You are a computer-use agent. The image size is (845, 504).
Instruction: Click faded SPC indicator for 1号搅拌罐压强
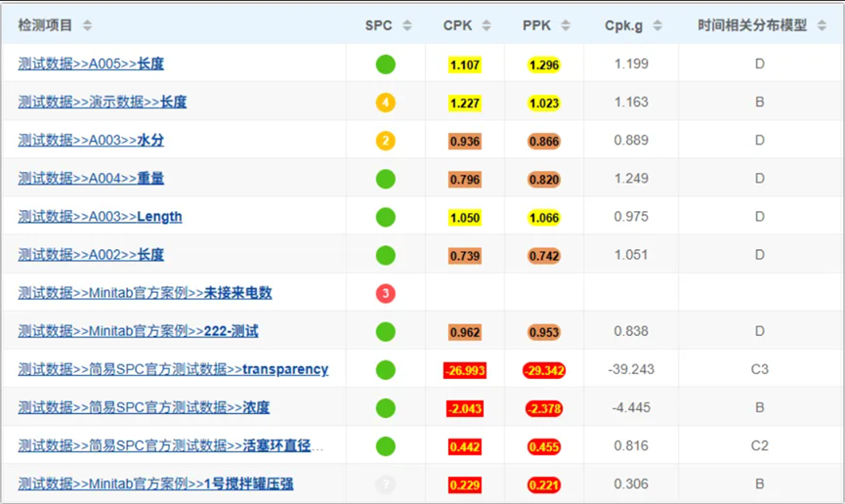[x=385, y=484]
